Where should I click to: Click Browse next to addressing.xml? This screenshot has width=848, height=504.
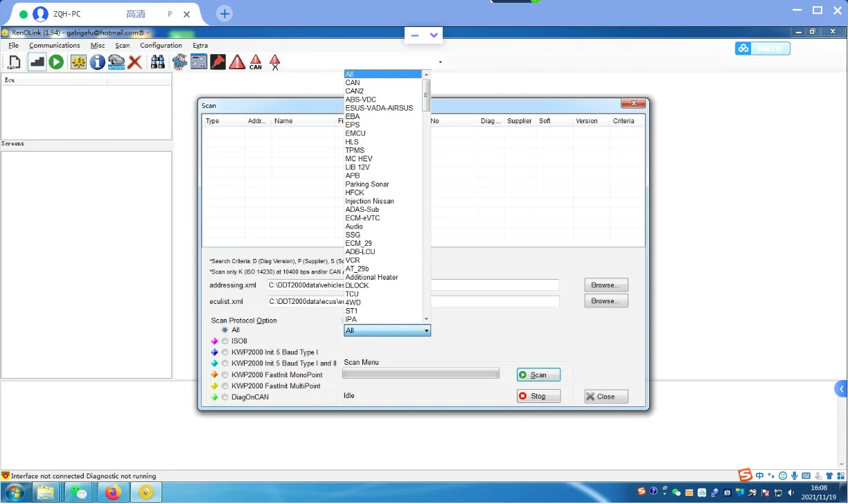[x=606, y=285]
